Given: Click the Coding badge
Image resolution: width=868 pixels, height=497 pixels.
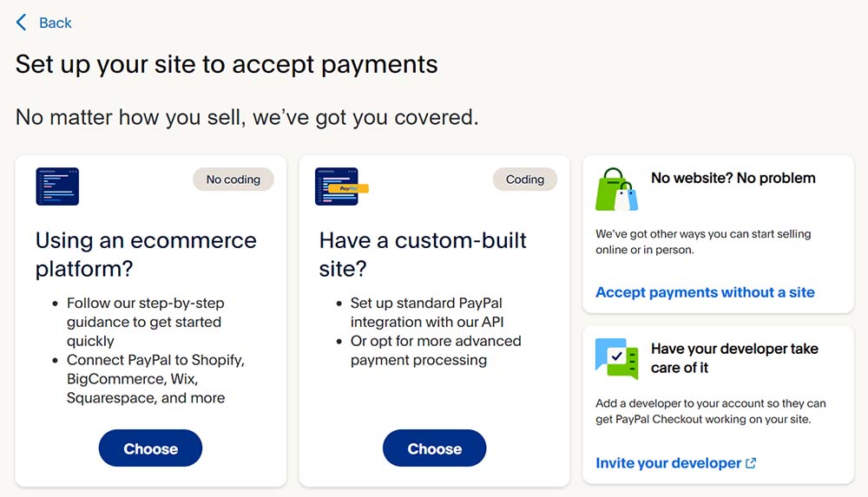Looking at the screenshot, I should coord(525,180).
